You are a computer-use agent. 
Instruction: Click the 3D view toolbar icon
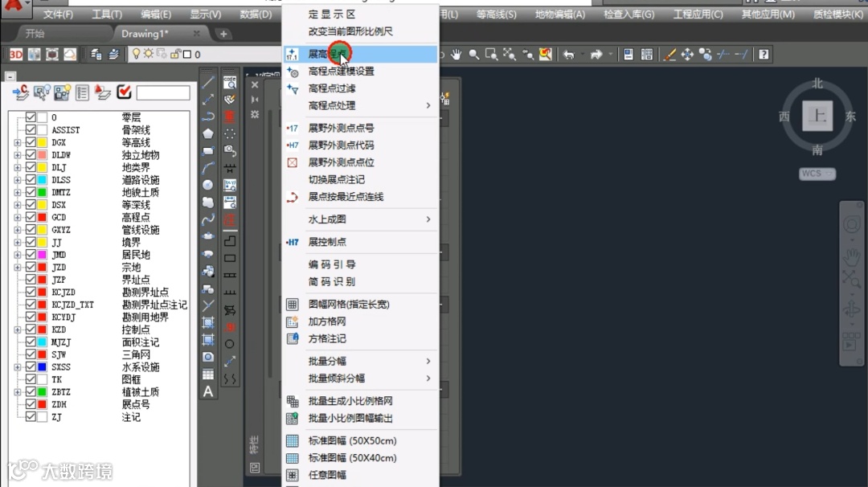pos(16,54)
